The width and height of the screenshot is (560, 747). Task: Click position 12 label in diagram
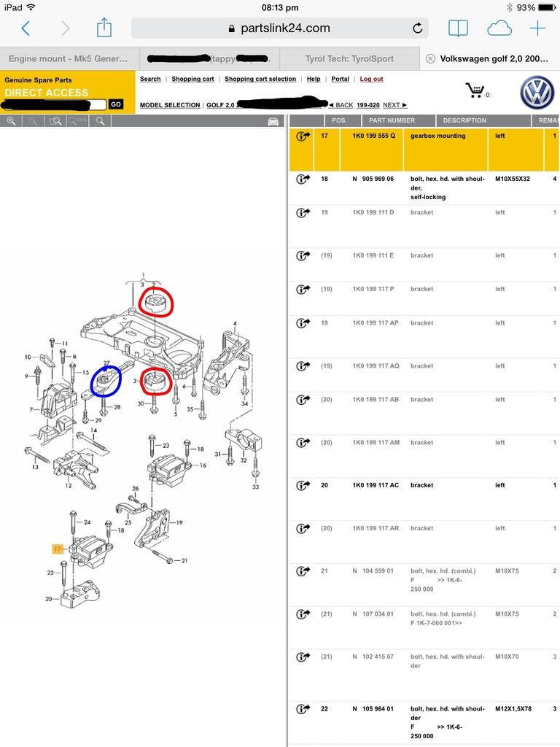69,485
